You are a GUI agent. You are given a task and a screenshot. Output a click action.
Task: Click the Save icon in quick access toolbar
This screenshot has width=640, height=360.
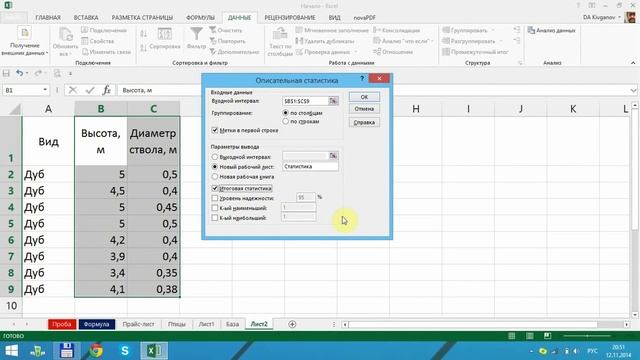click(6, 73)
